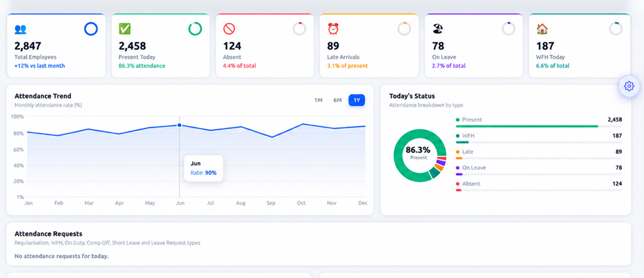Click the '+12% vs last month' text

point(40,66)
